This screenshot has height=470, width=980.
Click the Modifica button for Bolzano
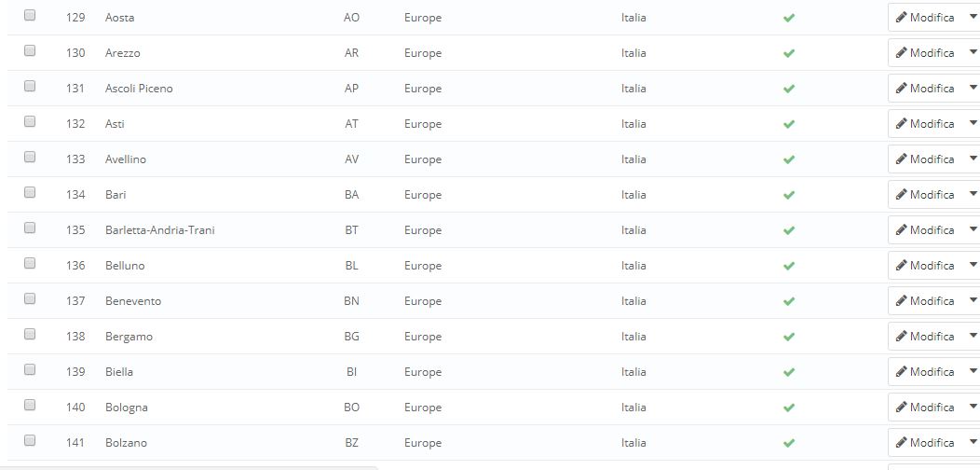925,443
